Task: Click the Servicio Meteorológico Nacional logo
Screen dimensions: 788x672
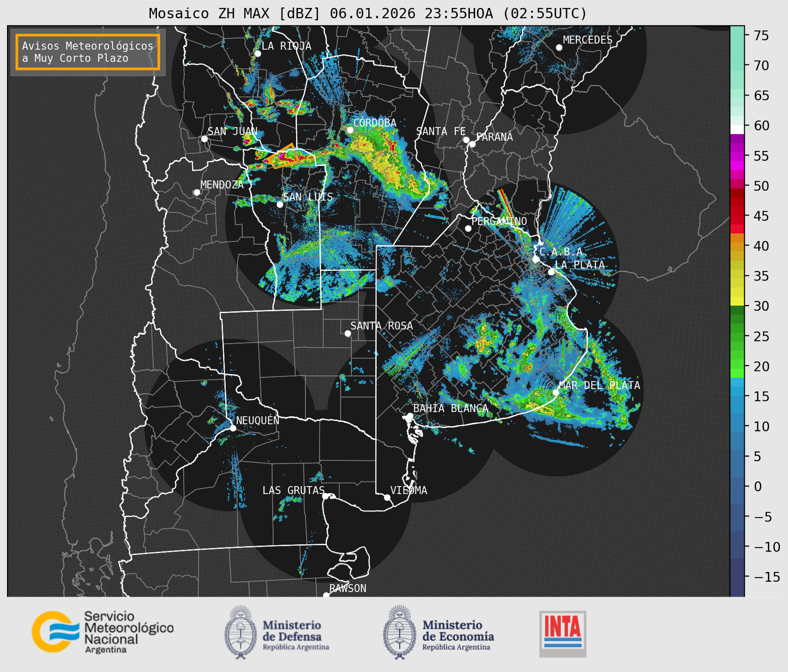Action: pos(102,632)
